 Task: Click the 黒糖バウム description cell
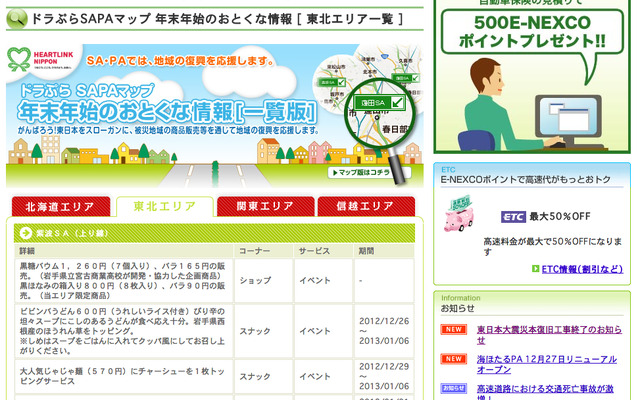pos(124,280)
